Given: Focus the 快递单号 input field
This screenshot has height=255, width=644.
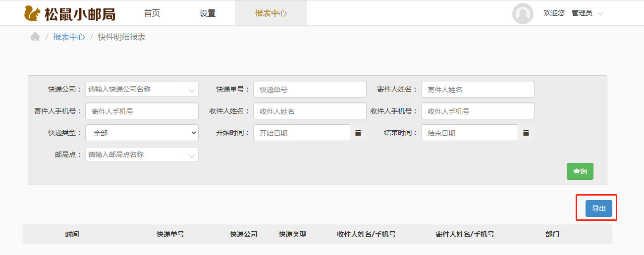Looking at the screenshot, I should pos(310,90).
